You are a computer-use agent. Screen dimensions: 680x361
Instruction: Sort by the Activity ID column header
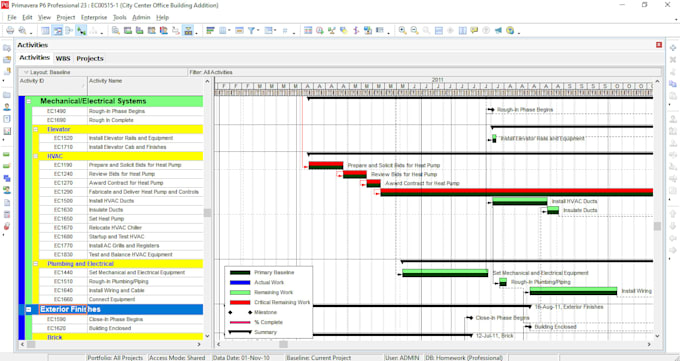pos(52,85)
